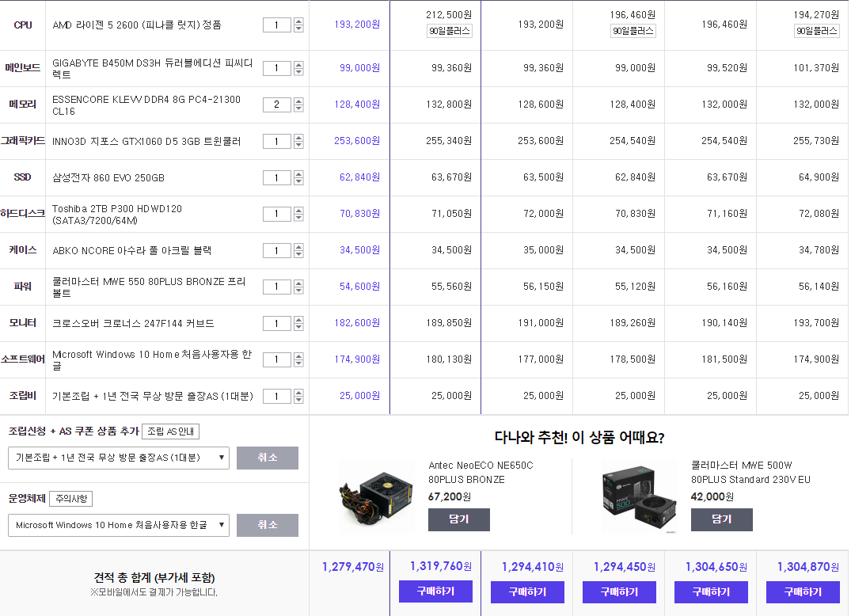Open the 기본조립 assembly option dropdown

(119, 458)
